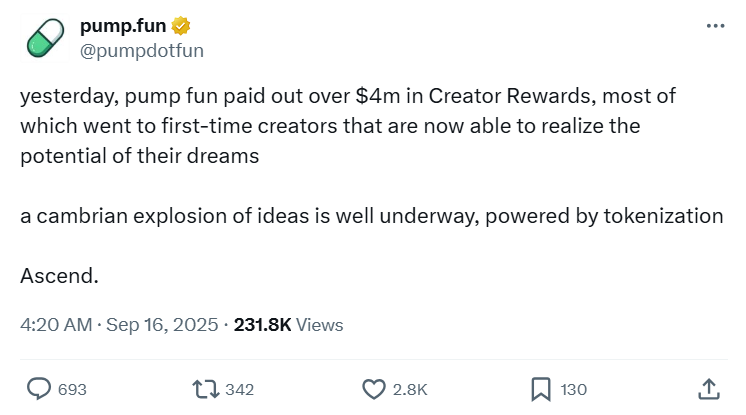The image size is (746, 415).
Task: Open the pump.fun display name profile link
Action: [x=121, y=26]
